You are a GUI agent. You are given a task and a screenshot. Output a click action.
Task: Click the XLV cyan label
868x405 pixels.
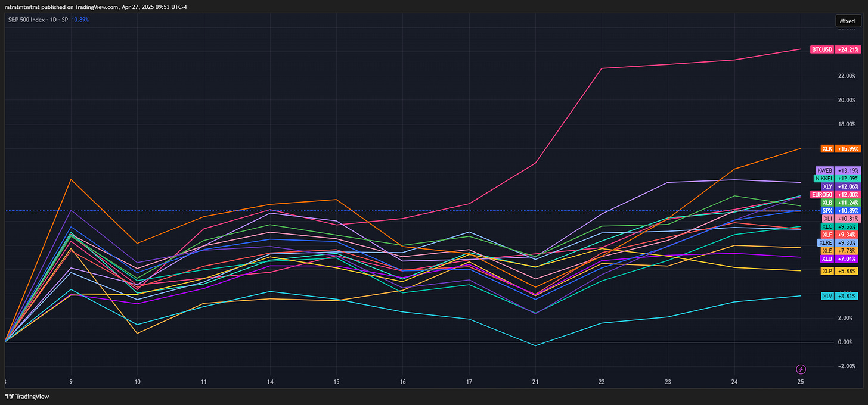point(827,296)
